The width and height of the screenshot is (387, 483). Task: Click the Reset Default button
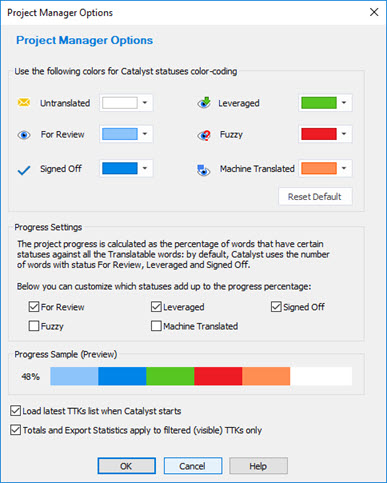(315, 197)
